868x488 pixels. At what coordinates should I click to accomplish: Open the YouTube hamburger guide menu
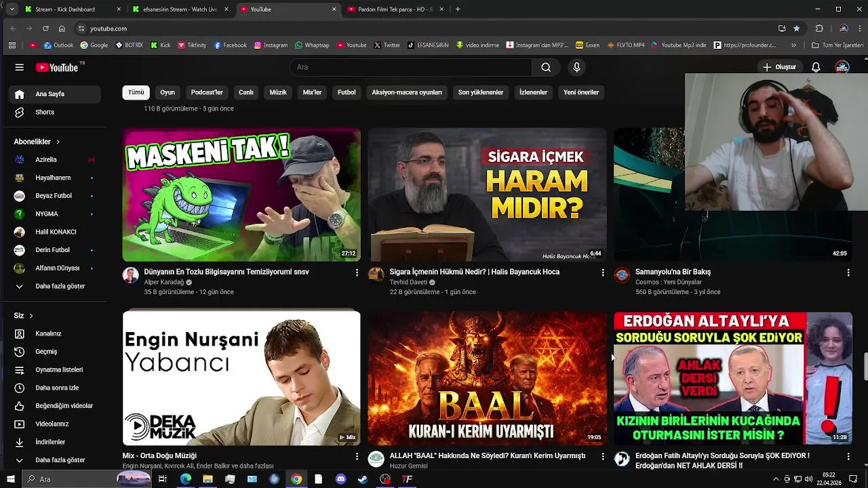pyautogui.click(x=20, y=67)
